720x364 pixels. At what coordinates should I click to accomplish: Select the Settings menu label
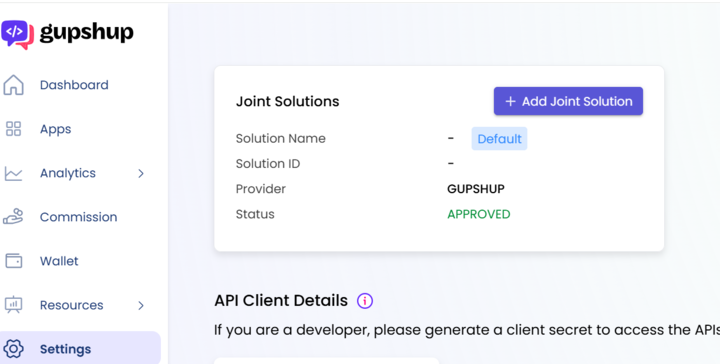pos(66,349)
